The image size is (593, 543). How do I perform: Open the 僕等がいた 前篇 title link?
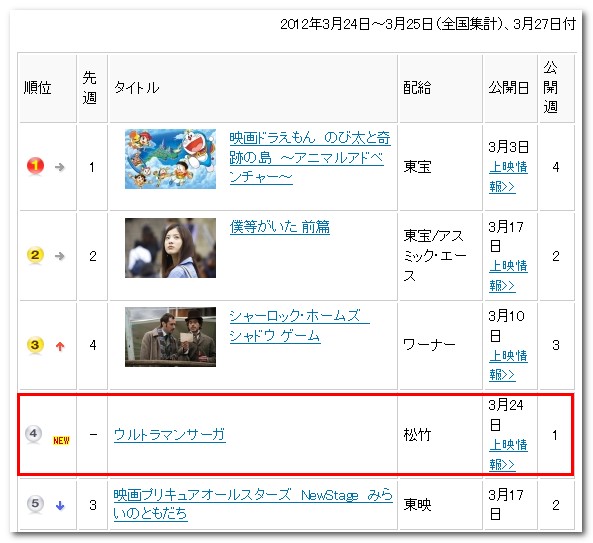coord(279,227)
